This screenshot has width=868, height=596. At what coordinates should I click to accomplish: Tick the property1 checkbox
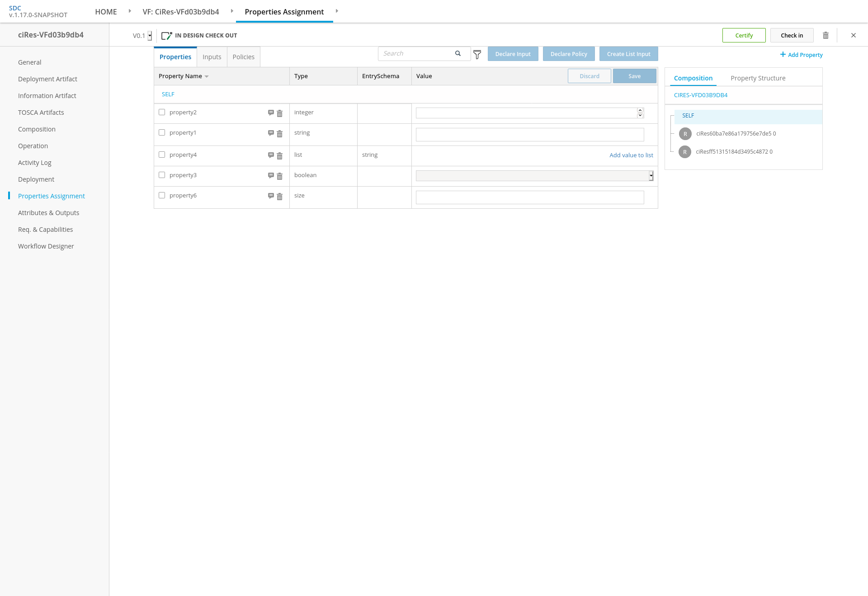[162, 132]
